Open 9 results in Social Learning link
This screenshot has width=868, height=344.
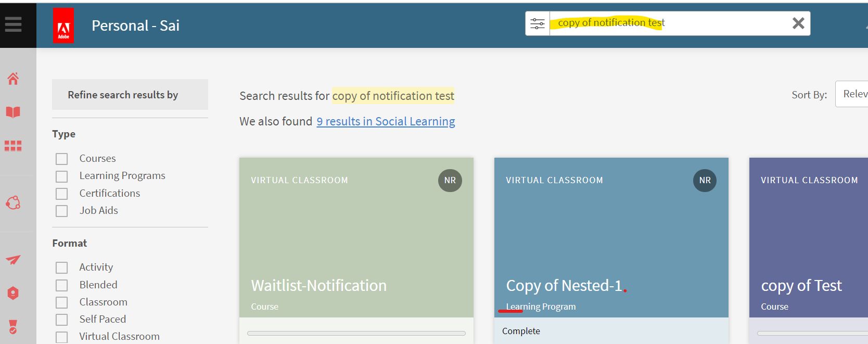(x=386, y=121)
